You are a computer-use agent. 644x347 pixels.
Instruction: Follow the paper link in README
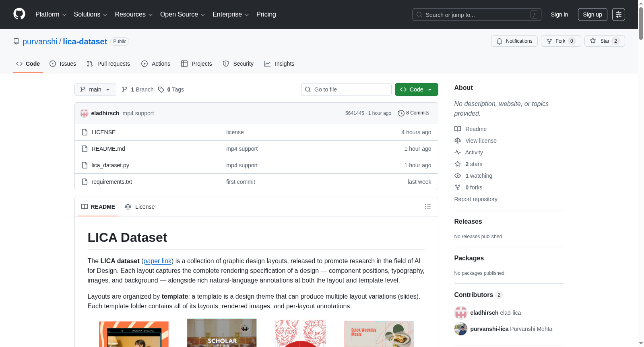click(x=157, y=261)
